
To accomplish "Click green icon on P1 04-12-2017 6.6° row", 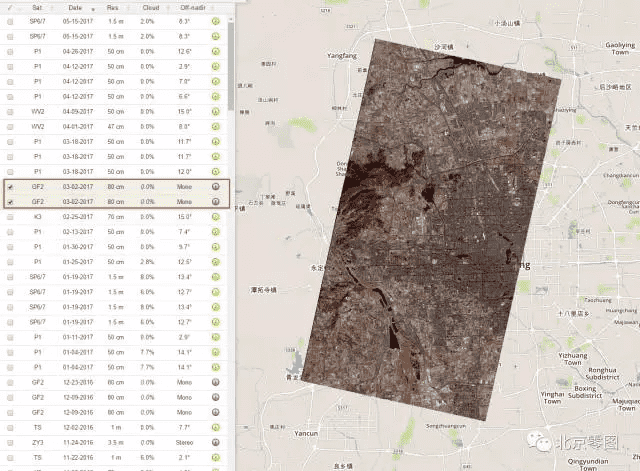I will [216, 97].
